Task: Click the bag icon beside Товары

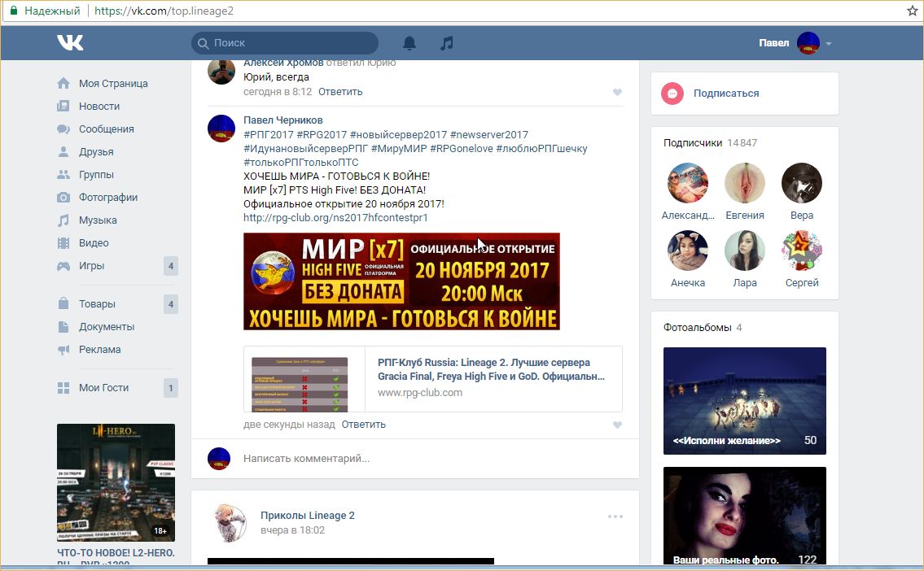Action: tap(63, 303)
